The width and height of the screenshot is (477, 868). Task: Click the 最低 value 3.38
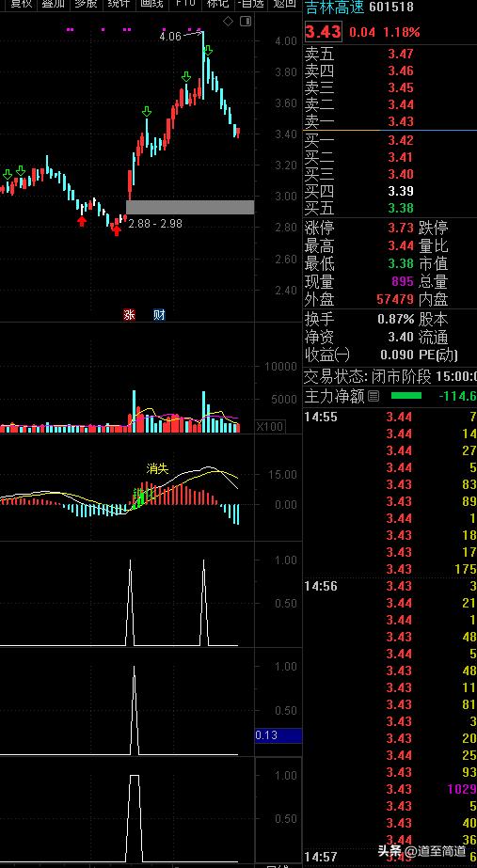click(401, 263)
